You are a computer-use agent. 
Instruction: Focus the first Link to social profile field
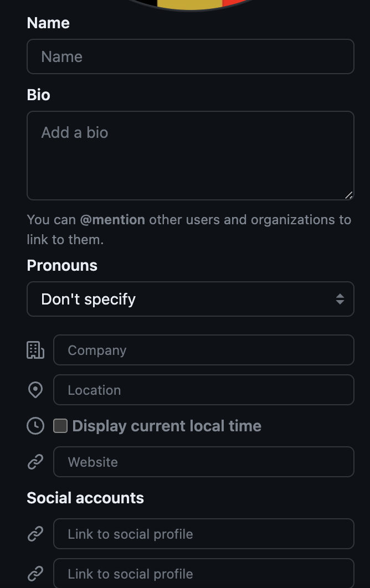click(204, 534)
